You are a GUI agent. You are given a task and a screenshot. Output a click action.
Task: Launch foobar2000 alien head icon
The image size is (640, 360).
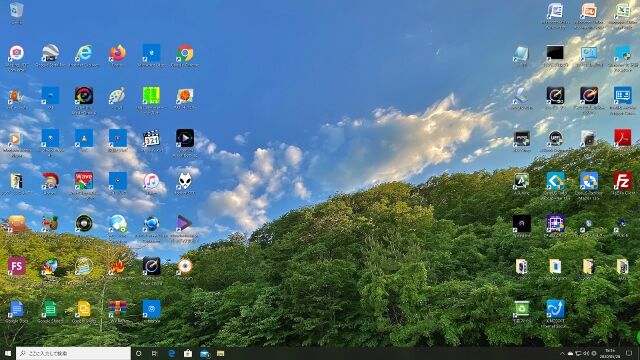pos(185,181)
